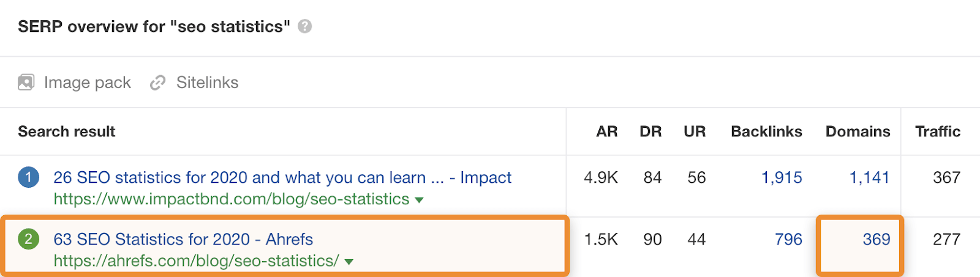The image size is (980, 277).
Task: Expand the ahrefs.com URL dropdown arrow
Action: pos(349,262)
